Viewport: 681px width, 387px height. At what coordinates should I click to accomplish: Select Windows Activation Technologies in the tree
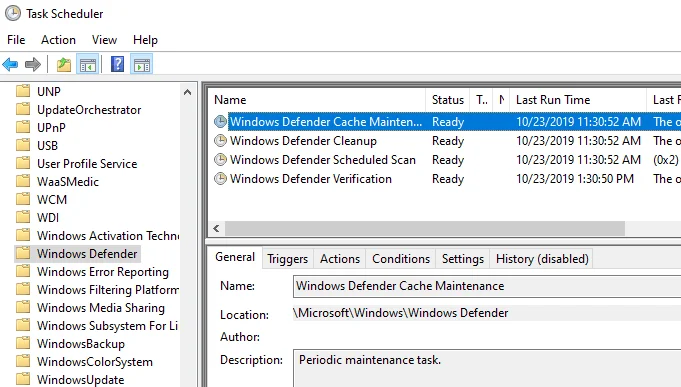click(x=108, y=235)
